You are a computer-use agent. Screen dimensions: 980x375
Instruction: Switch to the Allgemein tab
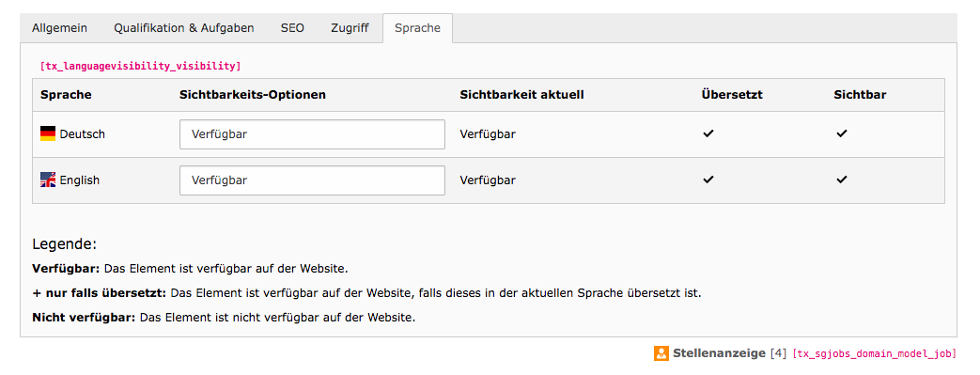(x=59, y=28)
